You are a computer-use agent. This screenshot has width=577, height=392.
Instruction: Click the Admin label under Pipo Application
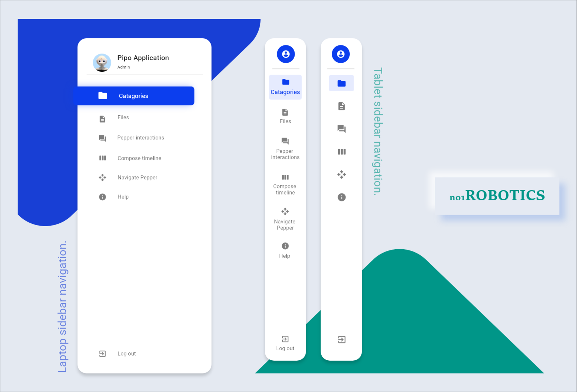[x=123, y=67]
